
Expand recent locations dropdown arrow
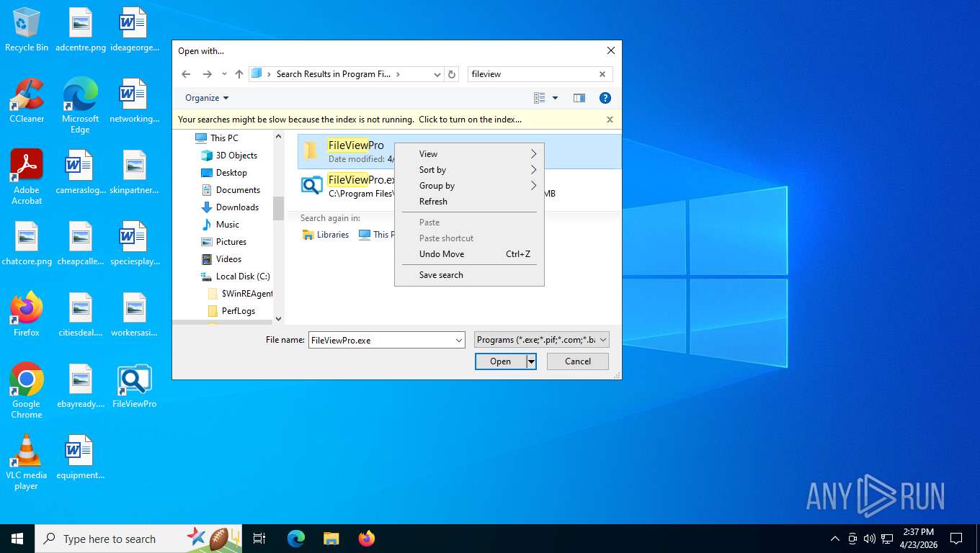tap(224, 74)
